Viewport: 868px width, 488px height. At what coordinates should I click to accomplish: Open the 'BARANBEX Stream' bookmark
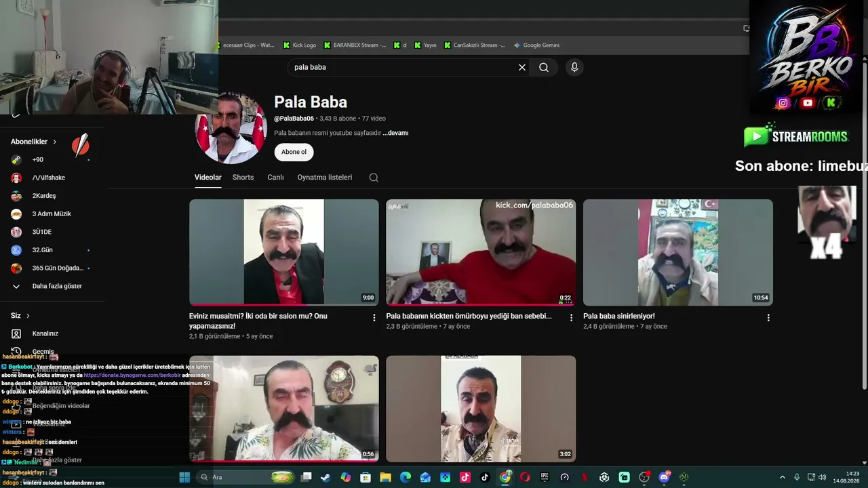click(x=355, y=45)
